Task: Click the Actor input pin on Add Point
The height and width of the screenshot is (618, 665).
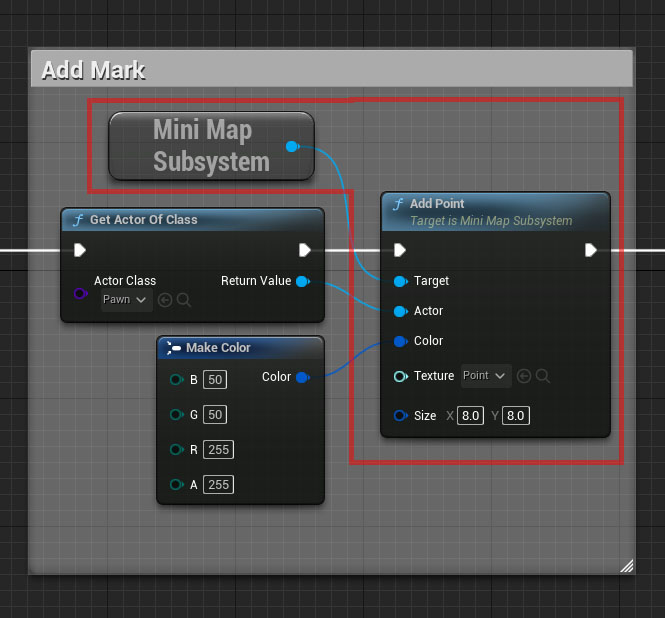Action: 400,311
